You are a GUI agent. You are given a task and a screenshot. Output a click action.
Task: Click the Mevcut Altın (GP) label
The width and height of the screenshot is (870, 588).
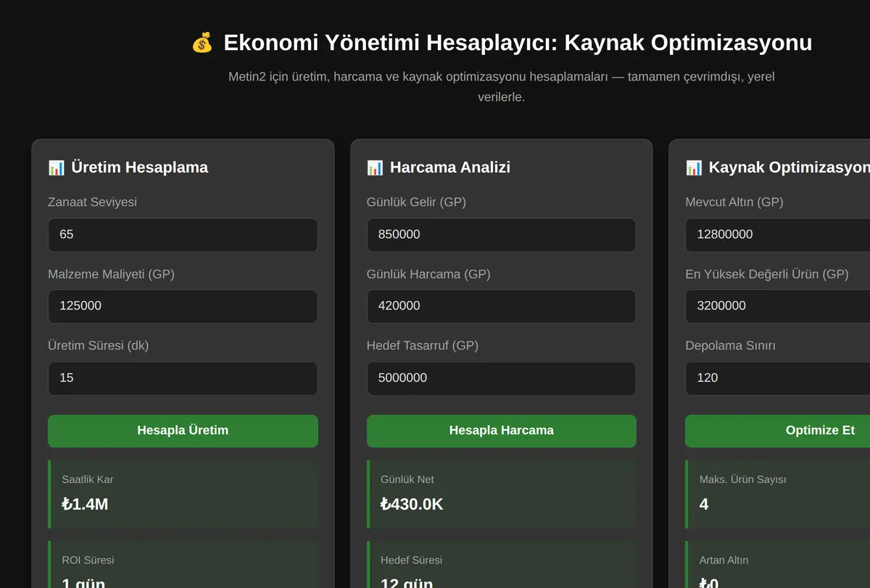(x=734, y=202)
